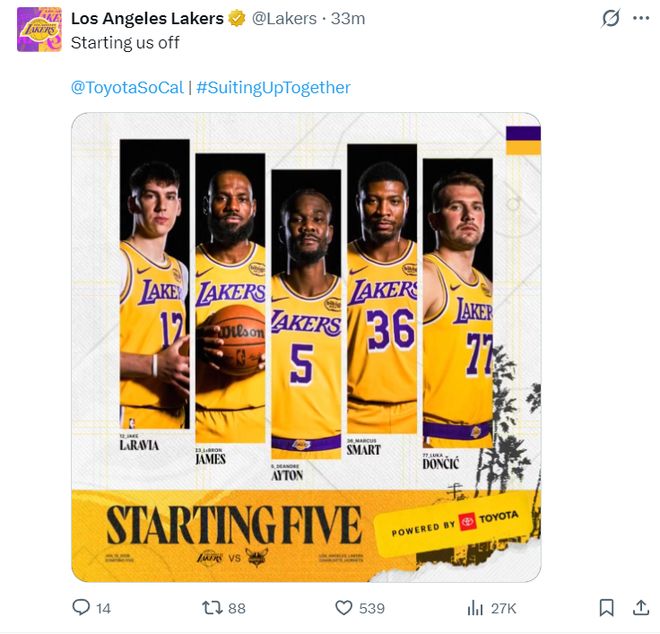Click the like count 539
This screenshot has width=660, height=634.
coord(372,608)
